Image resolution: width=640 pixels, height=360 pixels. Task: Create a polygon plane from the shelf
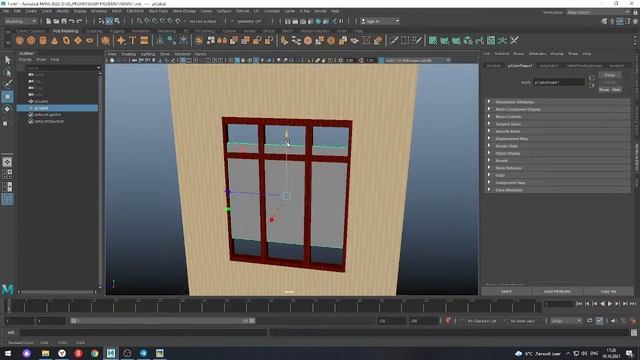pyautogui.click(x=78, y=40)
